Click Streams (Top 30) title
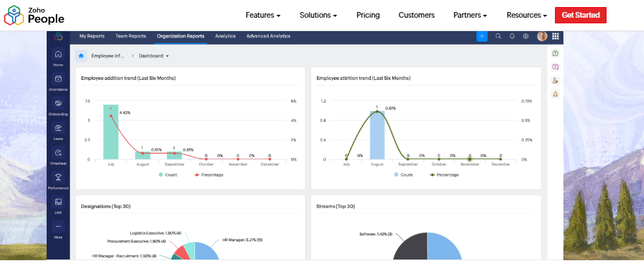Viewport: 644px width, 268px height. click(x=336, y=206)
